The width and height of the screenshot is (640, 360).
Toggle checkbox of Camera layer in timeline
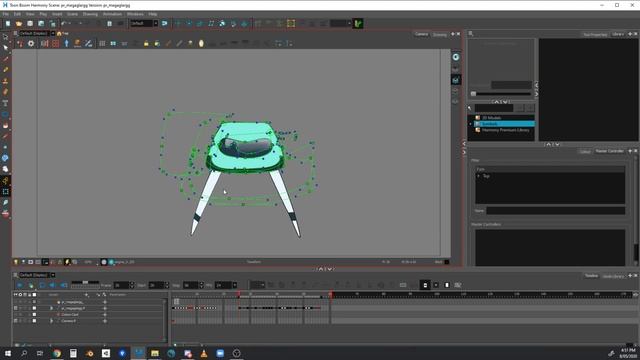pos(34,321)
